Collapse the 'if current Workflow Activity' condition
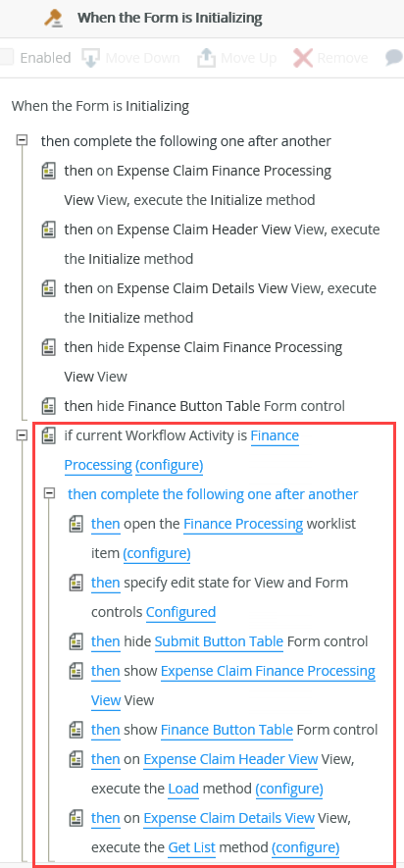404x868 pixels. tap(22, 435)
